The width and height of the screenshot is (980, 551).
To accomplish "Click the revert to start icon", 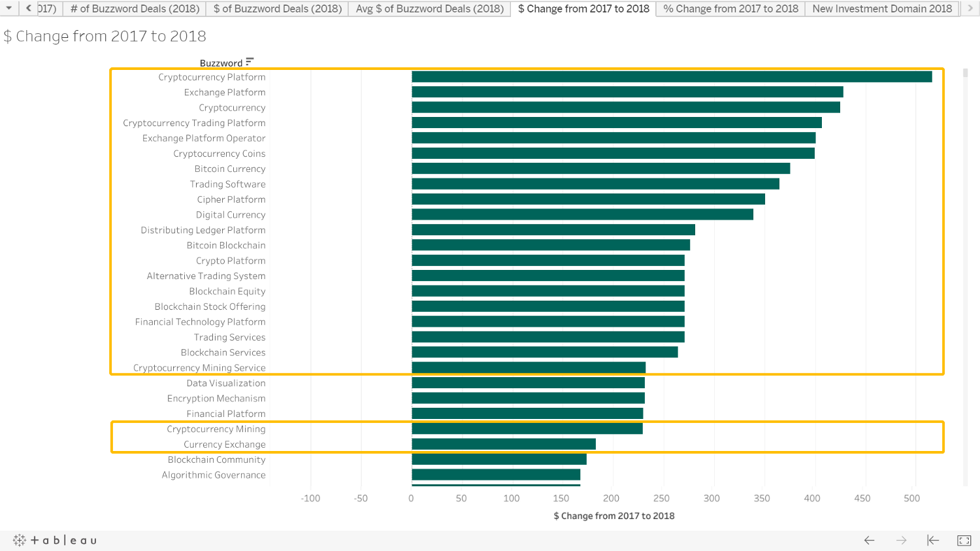I will (933, 541).
